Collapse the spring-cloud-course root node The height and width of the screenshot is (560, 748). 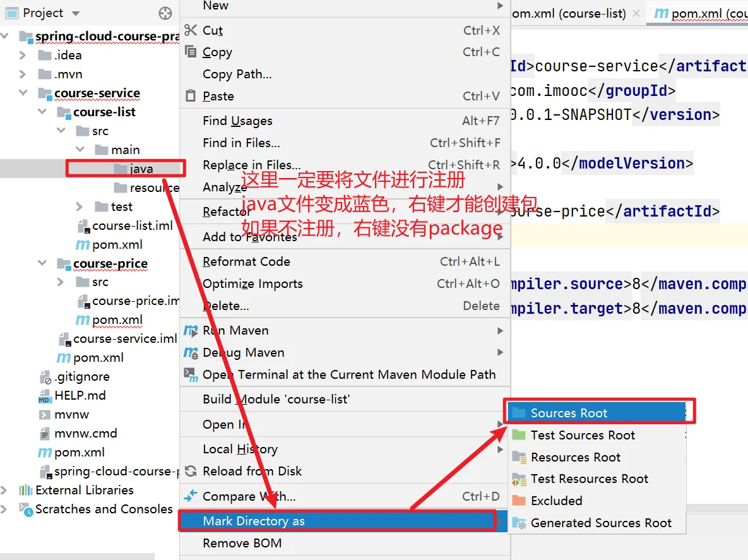pos(5,36)
